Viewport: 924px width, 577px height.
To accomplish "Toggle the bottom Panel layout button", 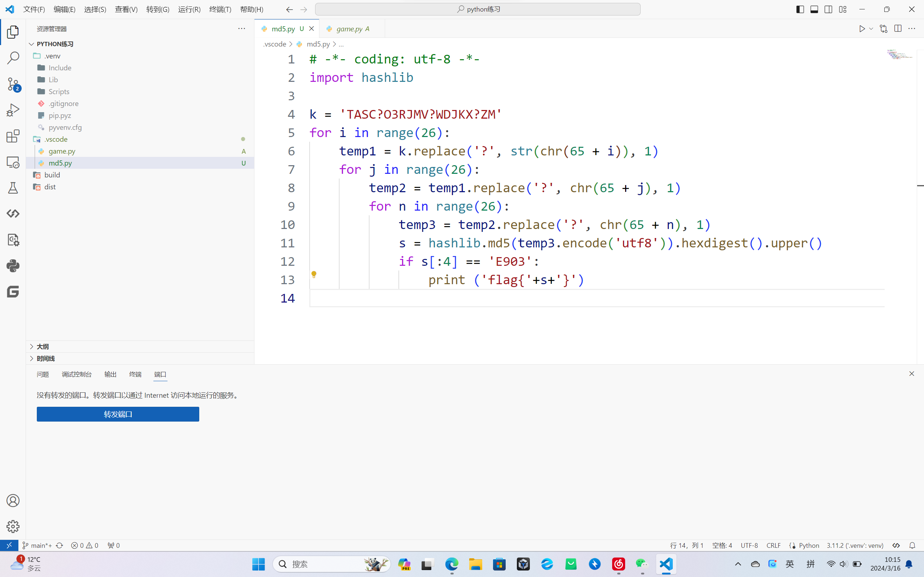I will pyautogui.click(x=814, y=9).
